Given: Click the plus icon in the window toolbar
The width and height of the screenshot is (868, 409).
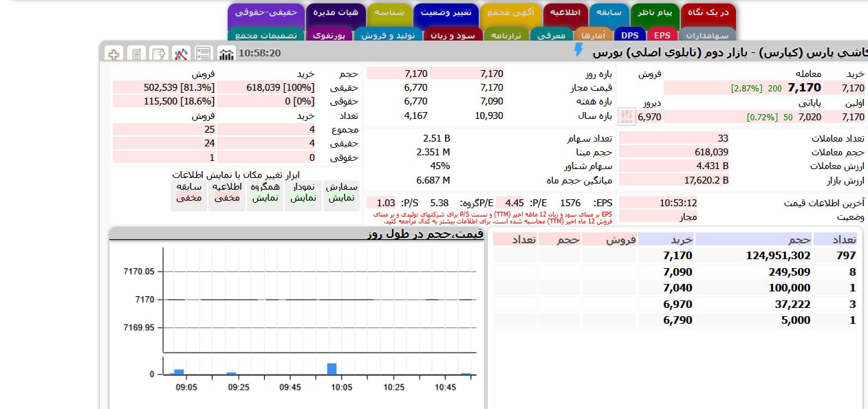Looking at the screenshot, I should click(x=114, y=53).
